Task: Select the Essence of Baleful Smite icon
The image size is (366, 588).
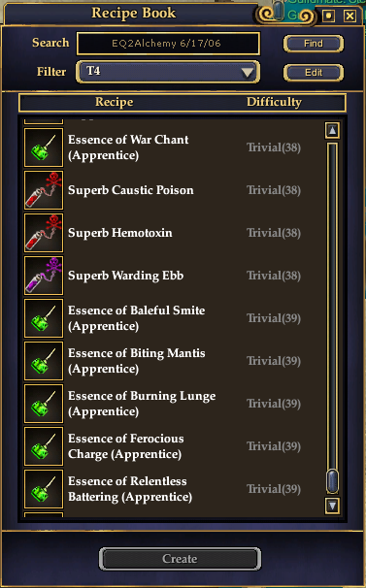Action: pyautogui.click(x=44, y=318)
